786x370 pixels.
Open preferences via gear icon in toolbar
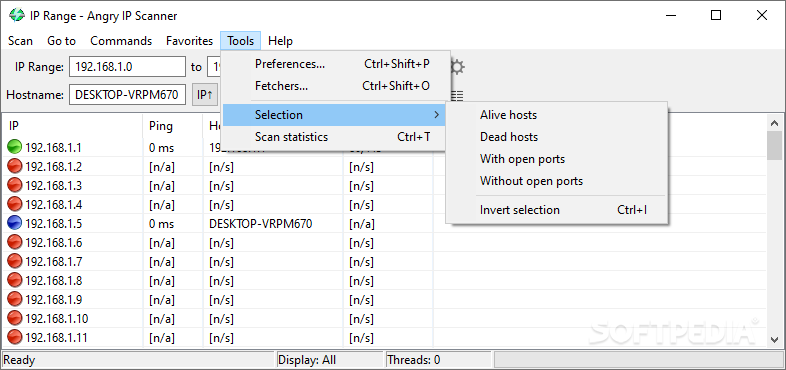[457, 67]
